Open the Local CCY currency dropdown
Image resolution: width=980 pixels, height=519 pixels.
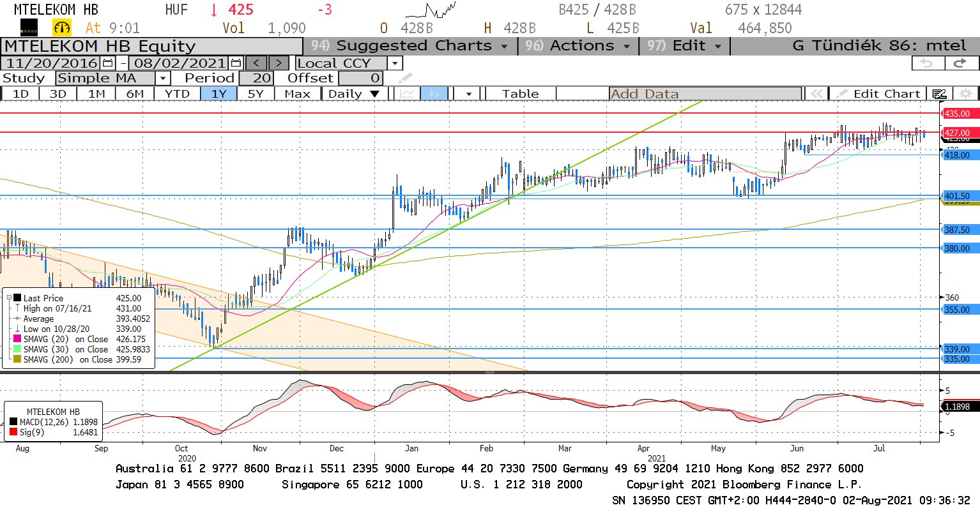(395, 63)
